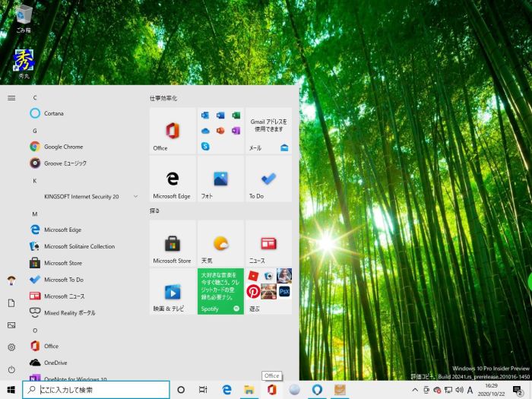The width and height of the screenshot is (532, 399).
Task: Open the Photos (フォト) tile
Action: [x=220, y=179]
